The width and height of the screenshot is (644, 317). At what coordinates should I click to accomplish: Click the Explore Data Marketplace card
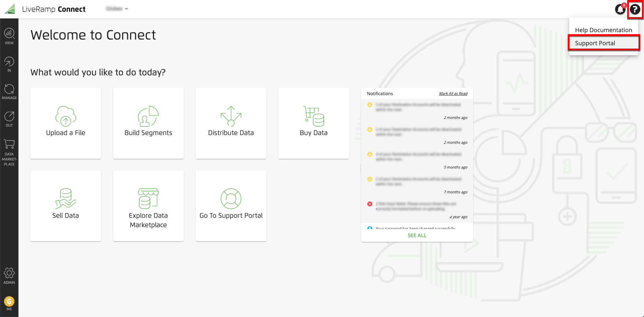(148, 206)
